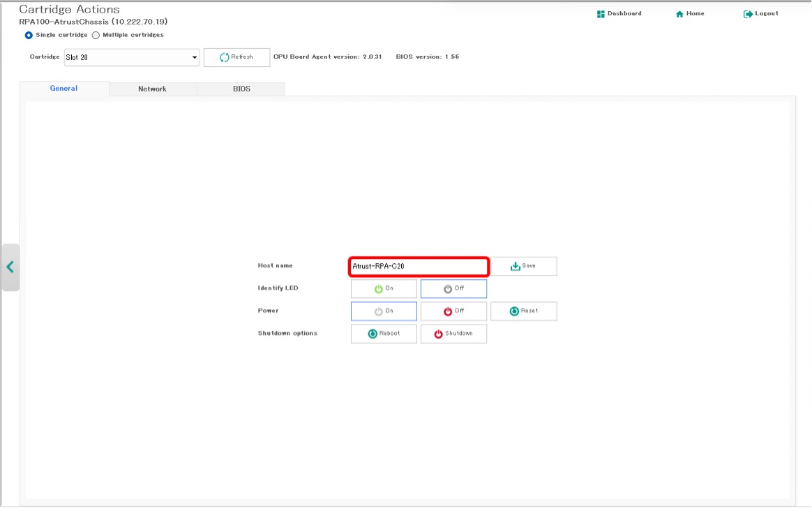Select the Single cartridge radio button
Image resolution: width=812 pixels, height=508 pixels.
(29, 35)
